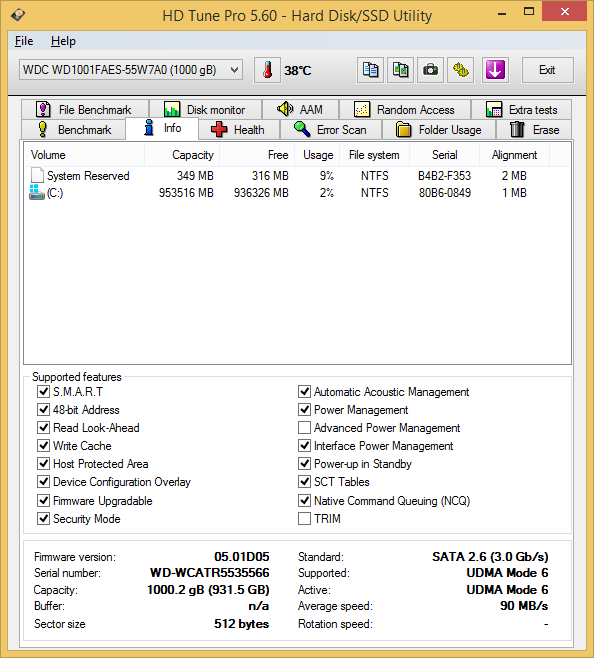
Task: Save screenshot with camera icon
Action: [430, 70]
